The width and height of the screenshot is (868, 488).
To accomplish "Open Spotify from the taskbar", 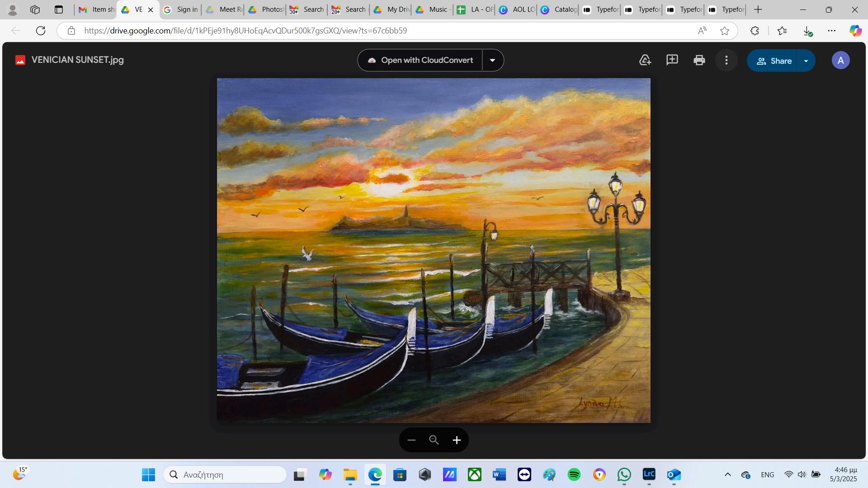I will pos(574,474).
